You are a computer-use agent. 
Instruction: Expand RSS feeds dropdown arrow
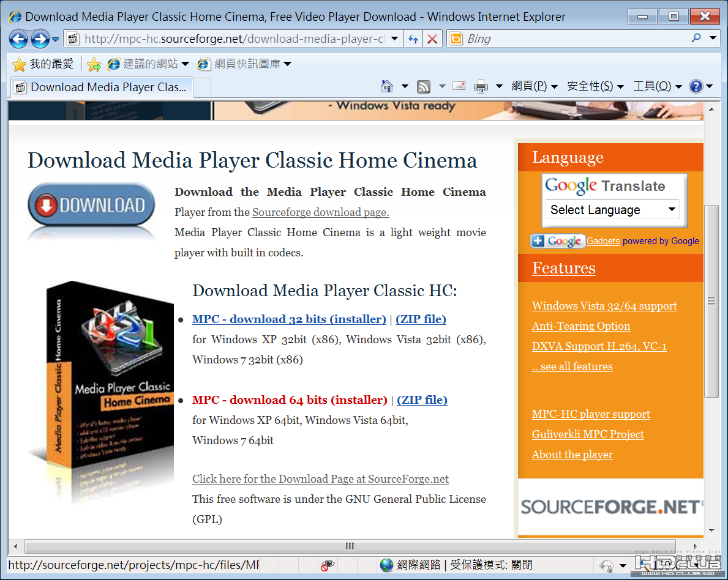[x=442, y=86]
